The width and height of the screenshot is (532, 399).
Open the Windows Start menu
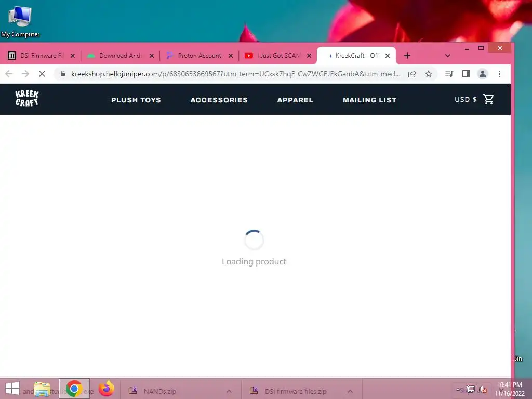pos(12,389)
